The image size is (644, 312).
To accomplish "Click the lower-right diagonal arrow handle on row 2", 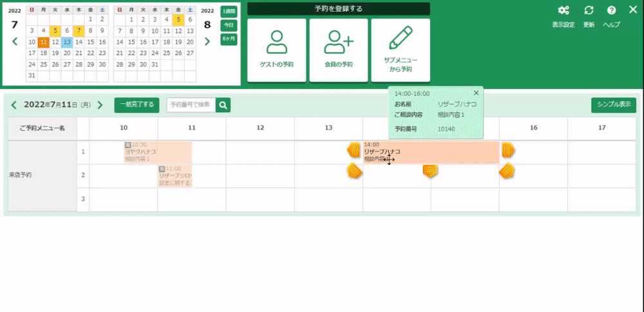I will pyautogui.click(x=507, y=170).
